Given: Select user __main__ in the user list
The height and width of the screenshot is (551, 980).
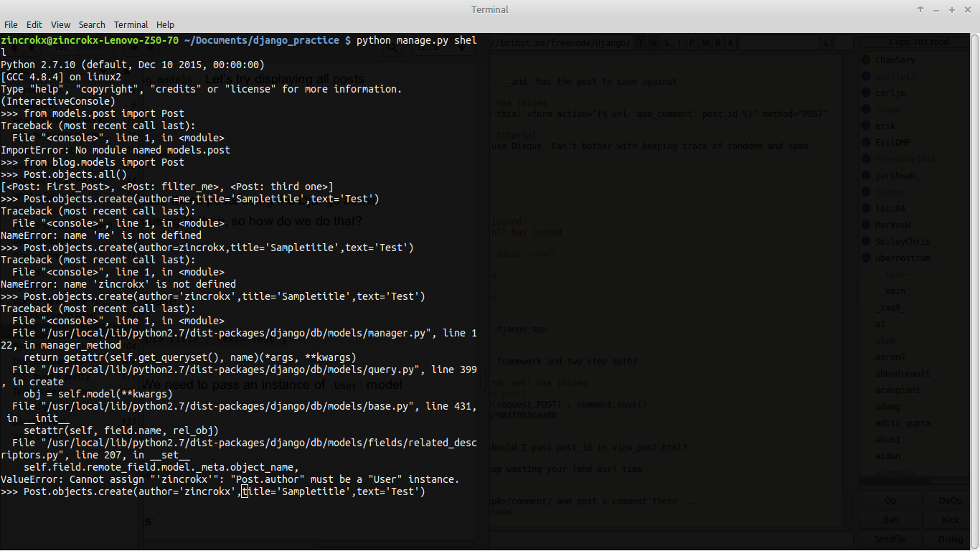Looking at the screenshot, I should coord(895,291).
